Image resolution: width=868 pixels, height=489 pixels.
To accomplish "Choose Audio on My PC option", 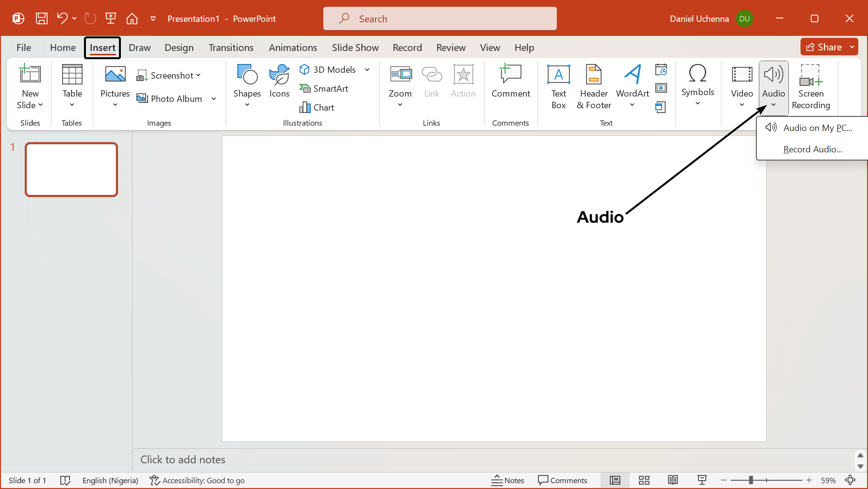I will (817, 128).
